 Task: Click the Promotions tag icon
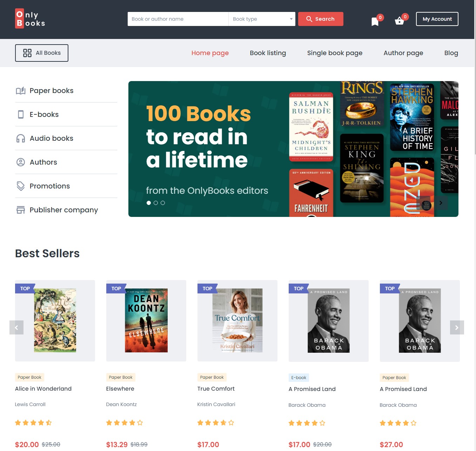[x=21, y=186]
